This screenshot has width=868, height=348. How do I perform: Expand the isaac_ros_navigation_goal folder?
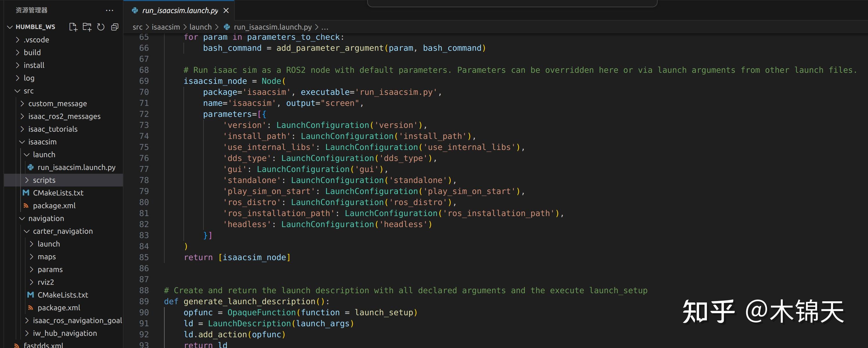coord(77,320)
